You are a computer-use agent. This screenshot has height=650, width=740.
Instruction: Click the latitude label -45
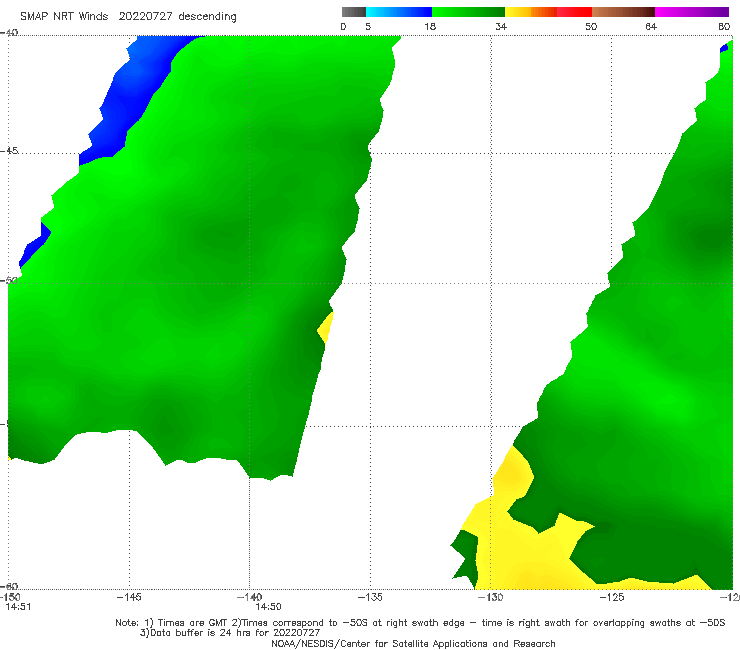pyautogui.click(x=9, y=151)
